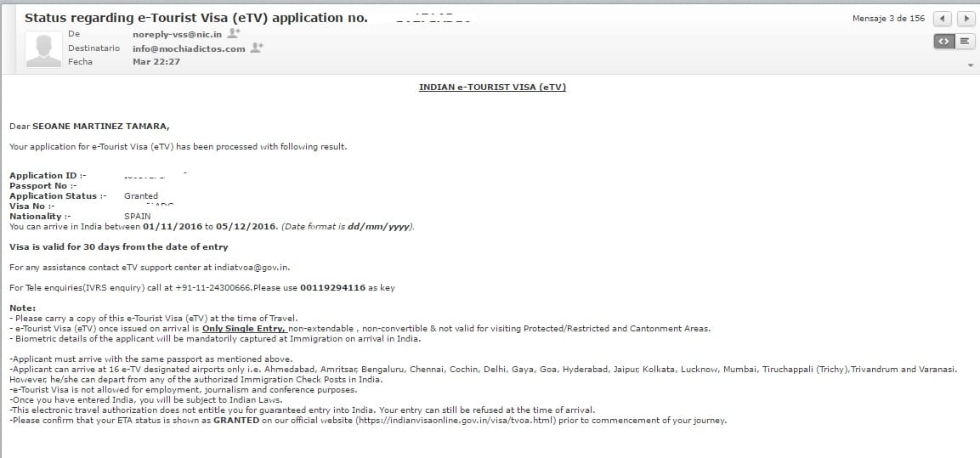Screen dimensions: 980x458
Task: Click the status value "Granted"
Action: point(140,195)
